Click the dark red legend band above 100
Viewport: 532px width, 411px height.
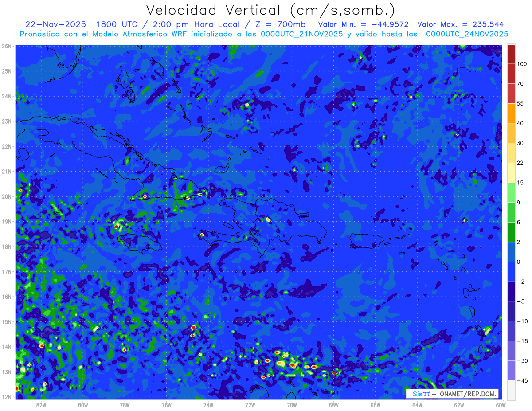[511, 54]
